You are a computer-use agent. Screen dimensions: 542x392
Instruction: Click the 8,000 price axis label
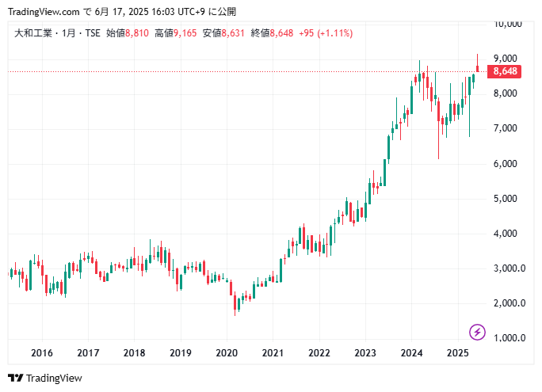[506, 93]
